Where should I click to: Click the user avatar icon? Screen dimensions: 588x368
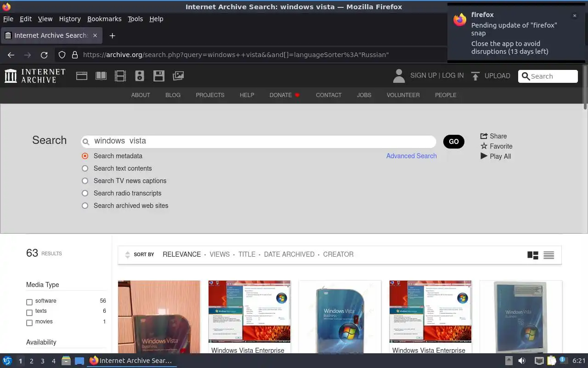tap(399, 76)
